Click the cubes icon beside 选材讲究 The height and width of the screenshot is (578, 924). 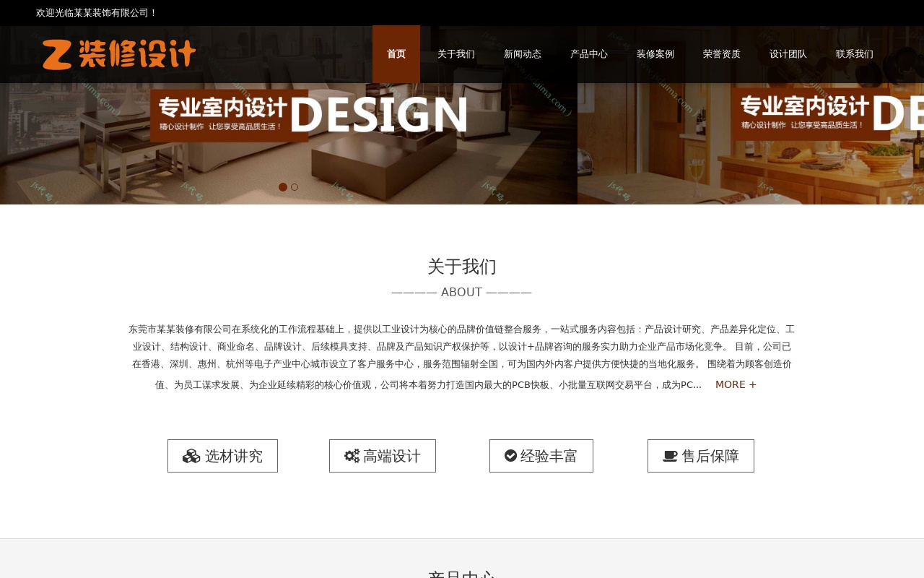point(191,456)
